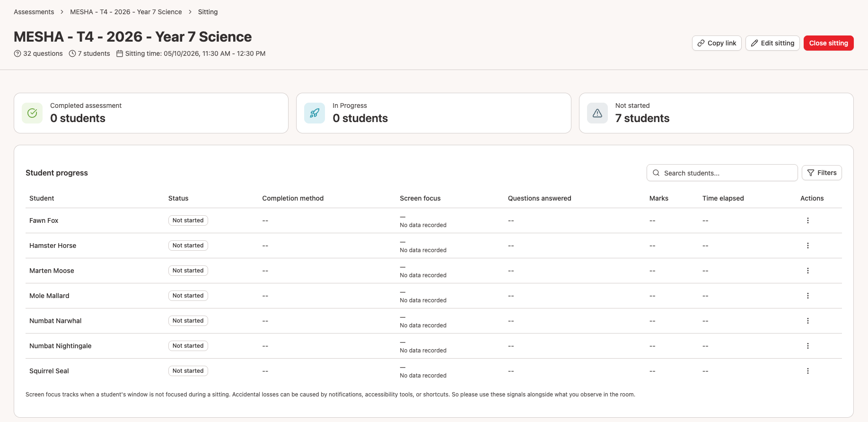Click the warning triangle Not started icon

coord(597,113)
